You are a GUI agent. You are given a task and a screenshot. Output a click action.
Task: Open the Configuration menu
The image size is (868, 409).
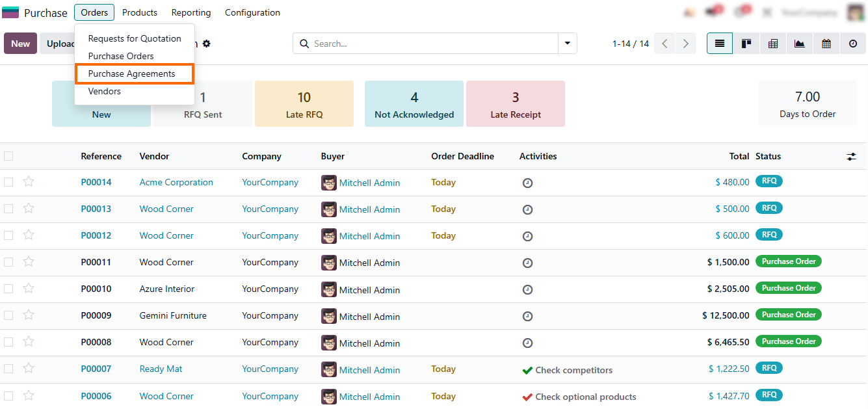coord(252,12)
